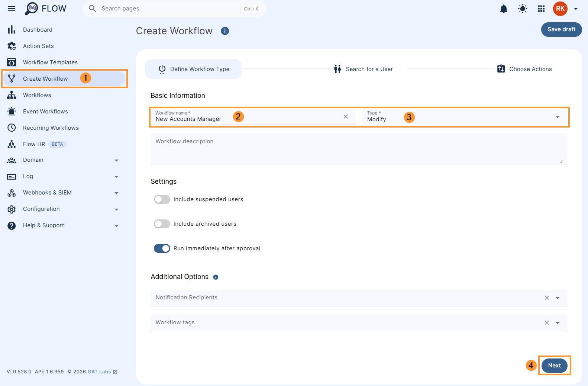Image resolution: width=588 pixels, height=386 pixels.
Task: Click the Log icon in sidebar
Action: coord(12,177)
